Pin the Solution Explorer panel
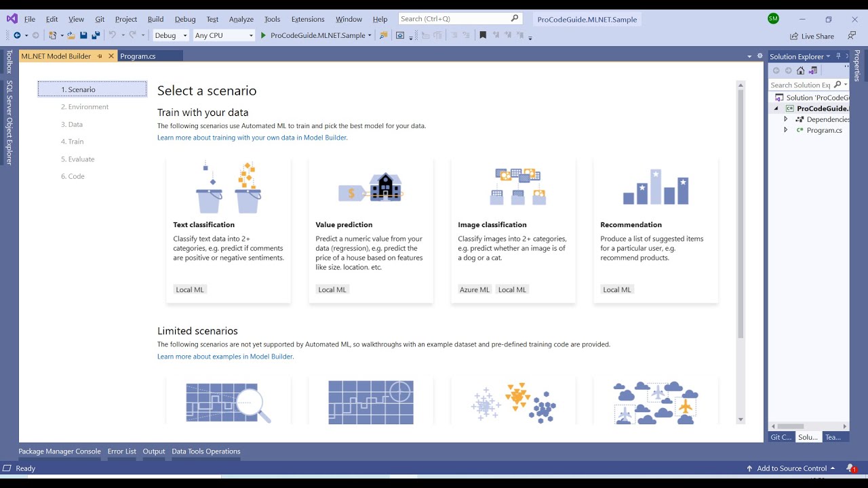868x488 pixels. click(x=838, y=56)
